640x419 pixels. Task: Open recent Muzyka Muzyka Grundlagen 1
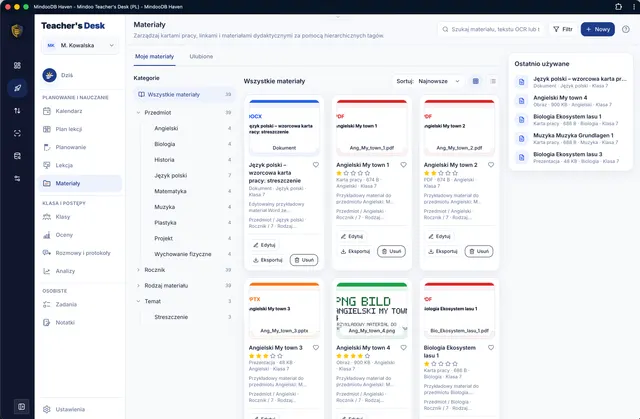click(x=571, y=138)
